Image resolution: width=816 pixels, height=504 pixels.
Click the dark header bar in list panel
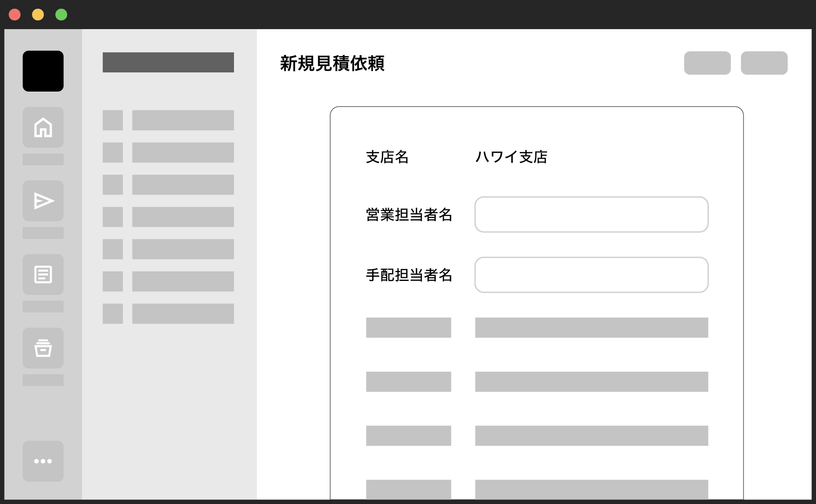tap(168, 62)
